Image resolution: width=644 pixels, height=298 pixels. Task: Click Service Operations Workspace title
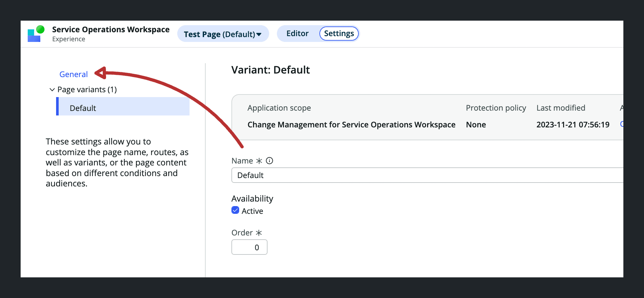[x=111, y=29]
